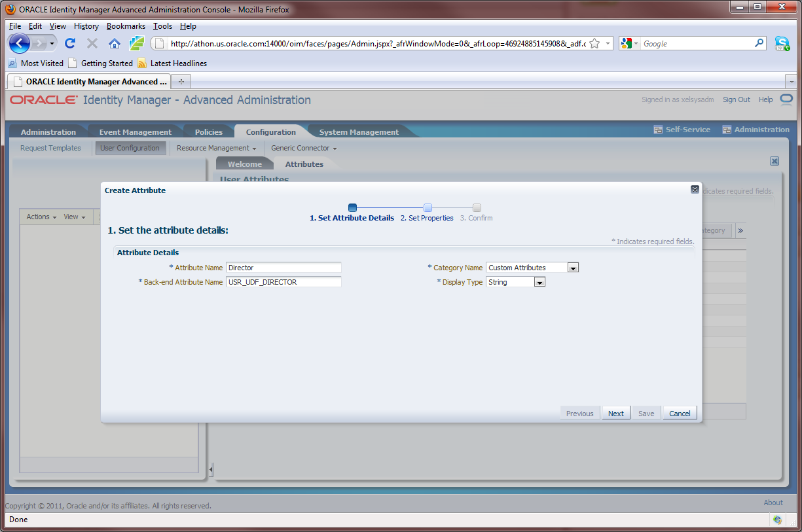802x532 pixels.
Task: Expand the Resource Management menu
Action: [x=217, y=148]
